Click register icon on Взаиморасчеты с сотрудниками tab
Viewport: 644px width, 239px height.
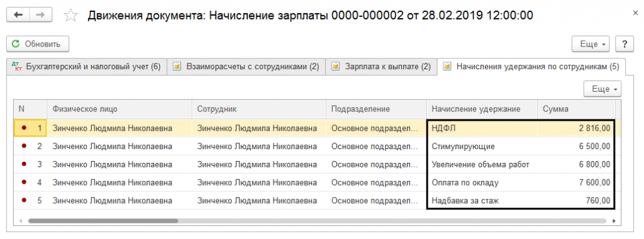(177, 67)
